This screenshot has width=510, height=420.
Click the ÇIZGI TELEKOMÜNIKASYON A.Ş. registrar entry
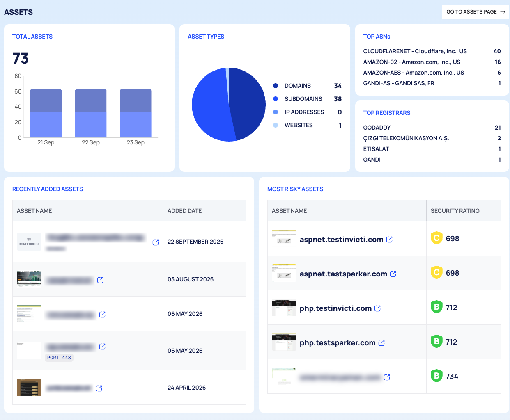432,138
